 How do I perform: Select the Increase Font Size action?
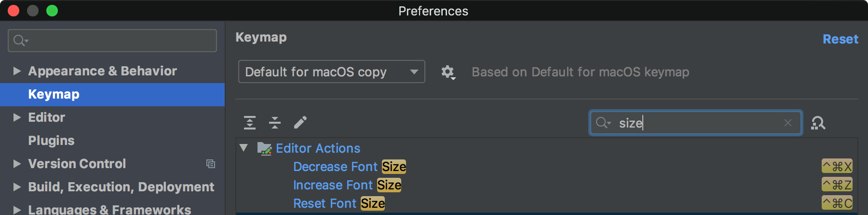347,185
